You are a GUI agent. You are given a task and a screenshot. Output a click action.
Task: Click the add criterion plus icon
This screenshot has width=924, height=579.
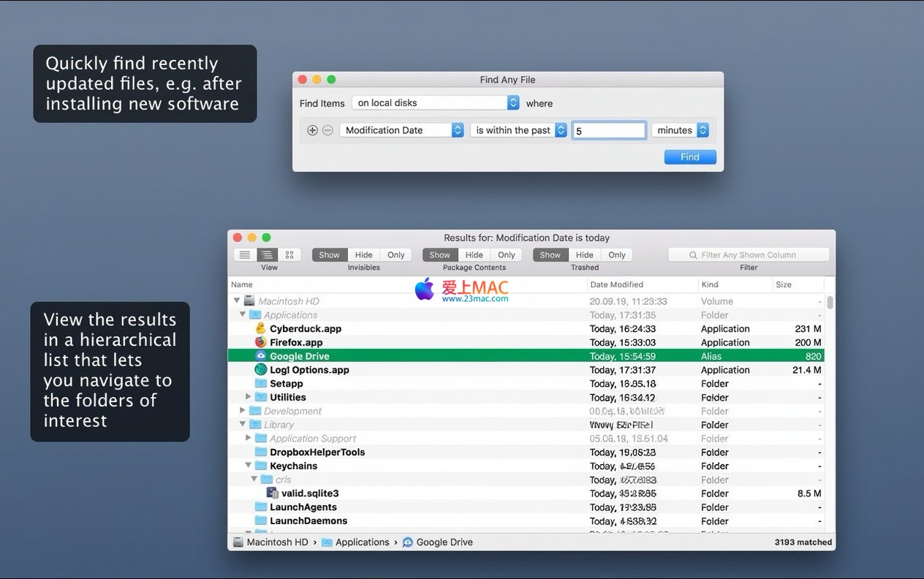(x=312, y=130)
